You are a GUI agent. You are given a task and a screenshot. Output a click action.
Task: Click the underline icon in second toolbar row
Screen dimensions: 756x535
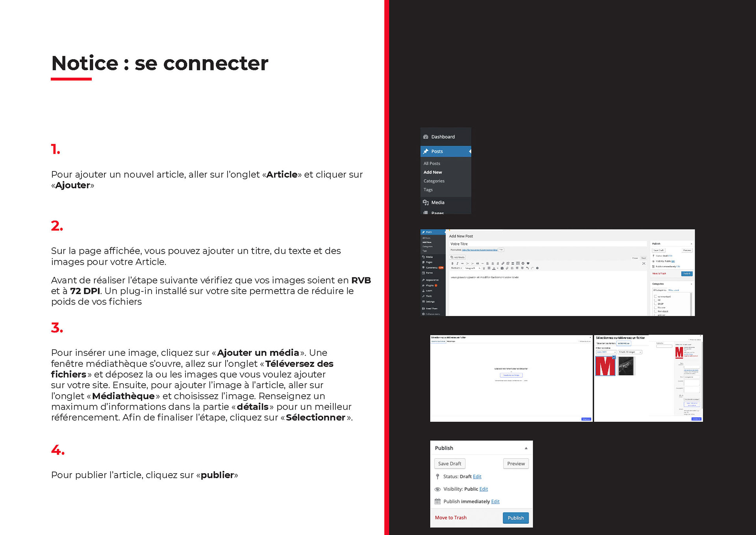484,268
